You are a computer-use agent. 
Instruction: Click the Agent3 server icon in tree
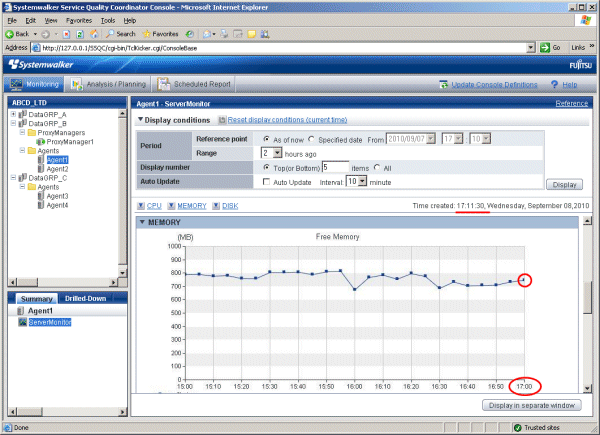41,196
